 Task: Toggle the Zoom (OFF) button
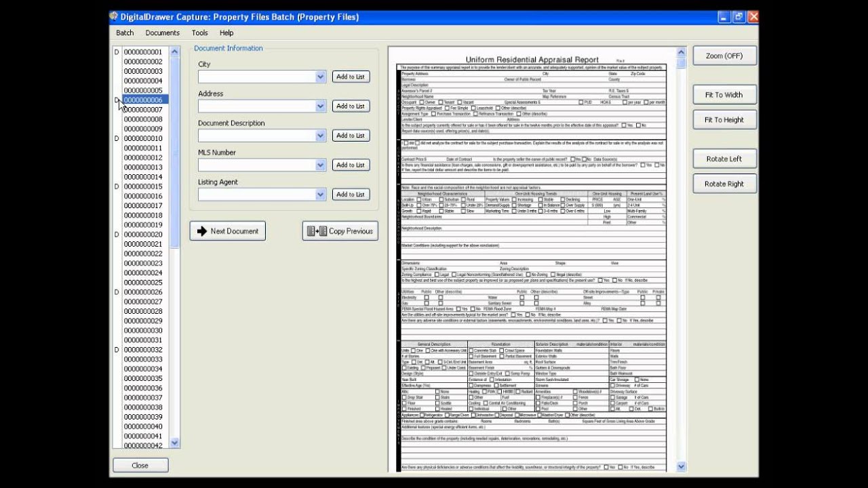tap(725, 56)
